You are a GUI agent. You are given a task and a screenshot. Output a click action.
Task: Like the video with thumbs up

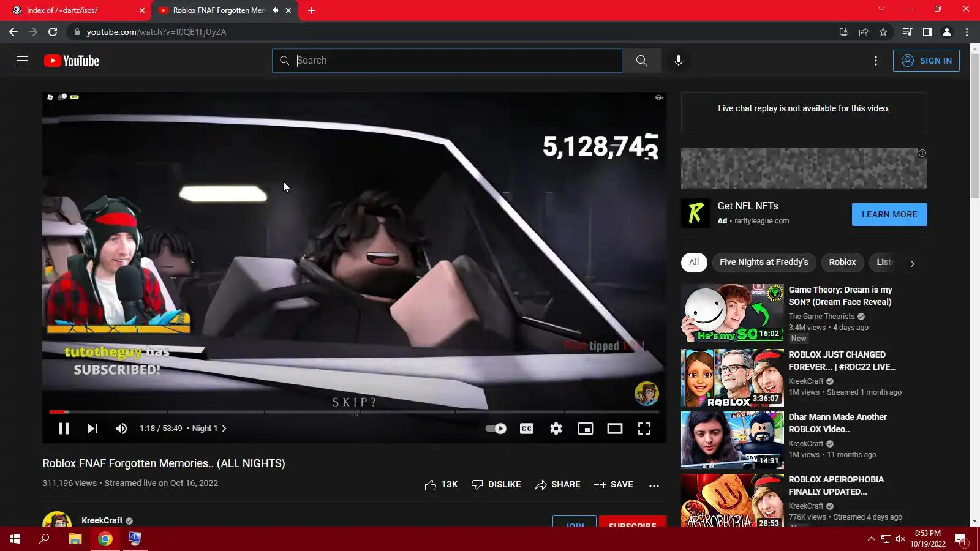[441, 485]
